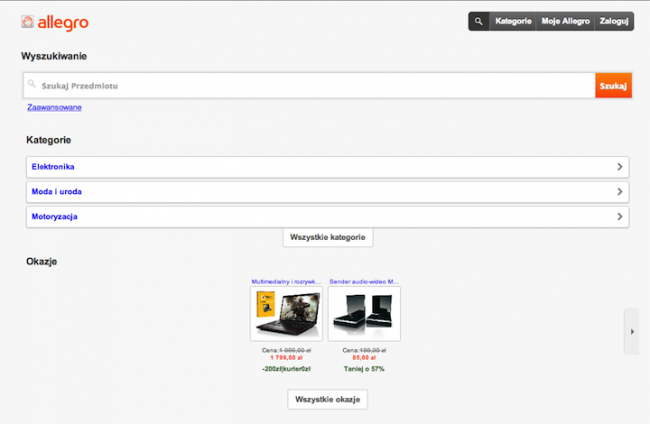Click the 1 799,00 zł price
The image size is (650, 424).
(286, 358)
